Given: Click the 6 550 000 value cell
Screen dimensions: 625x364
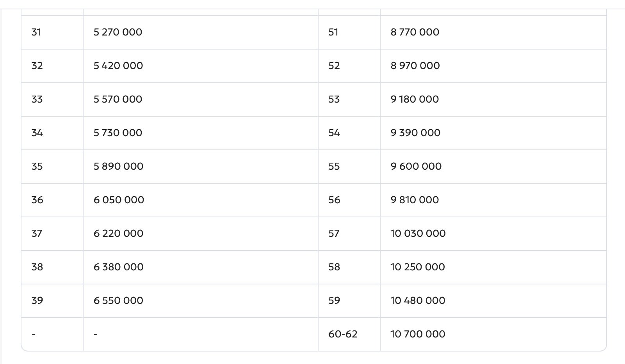Looking at the screenshot, I should click(x=118, y=300).
